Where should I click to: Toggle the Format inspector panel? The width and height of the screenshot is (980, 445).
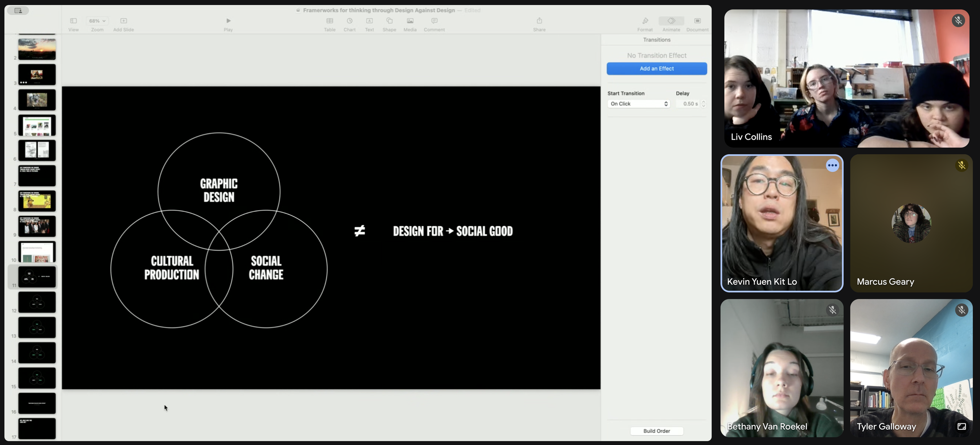[x=645, y=21]
